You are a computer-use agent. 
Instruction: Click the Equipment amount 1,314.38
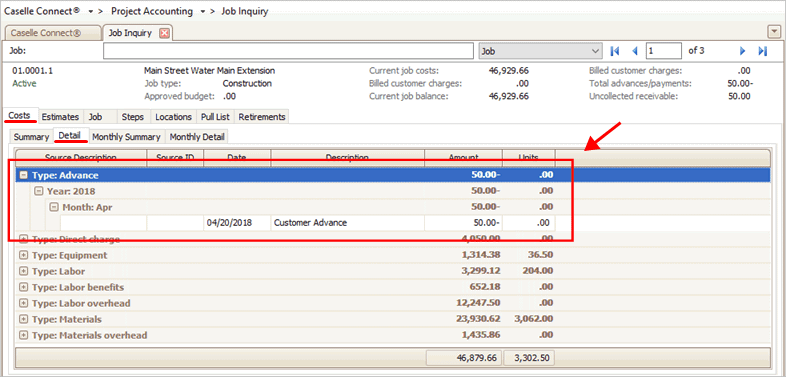click(x=481, y=255)
